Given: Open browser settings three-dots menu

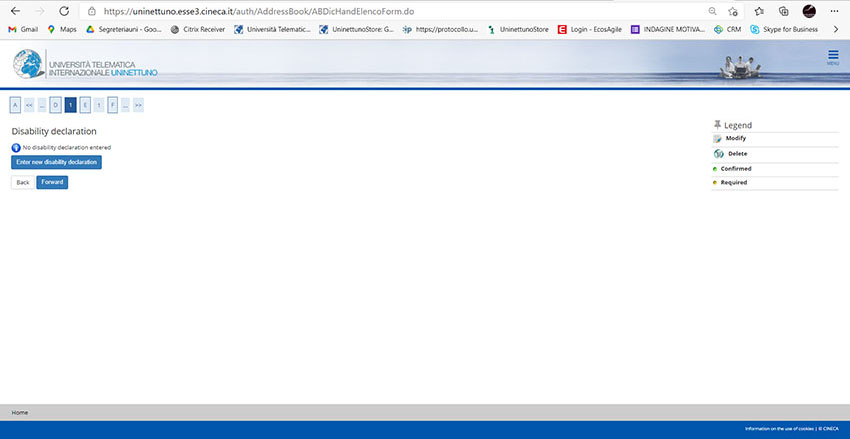Looking at the screenshot, I should [835, 11].
